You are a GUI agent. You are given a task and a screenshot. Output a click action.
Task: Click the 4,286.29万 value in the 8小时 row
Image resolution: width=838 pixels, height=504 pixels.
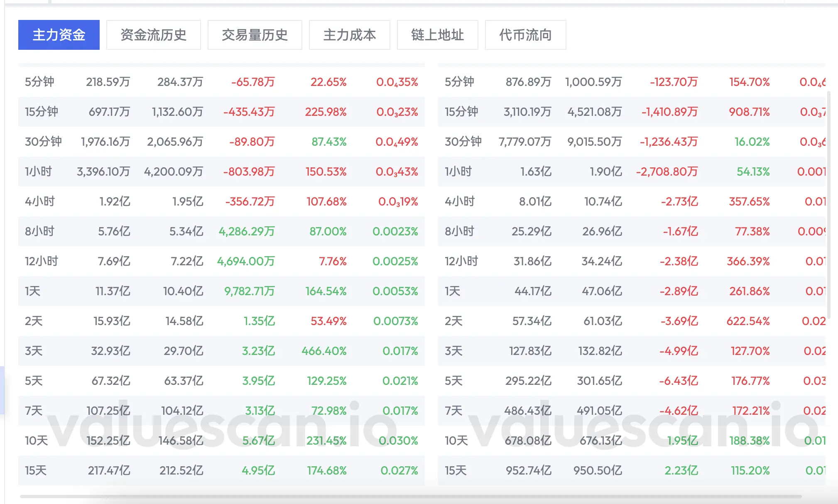pos(247,231)
